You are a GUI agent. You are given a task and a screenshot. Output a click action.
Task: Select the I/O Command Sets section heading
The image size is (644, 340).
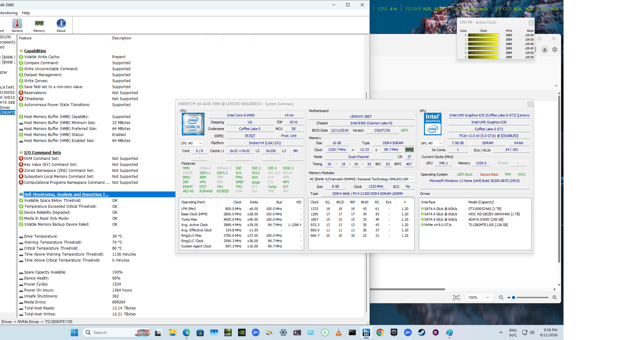coord(42,153)
